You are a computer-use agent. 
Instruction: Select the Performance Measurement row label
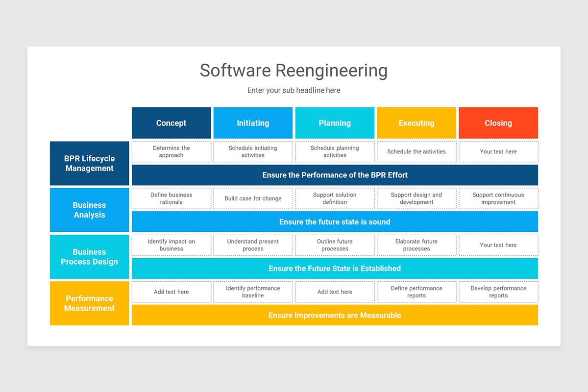(x=89, y=303)
